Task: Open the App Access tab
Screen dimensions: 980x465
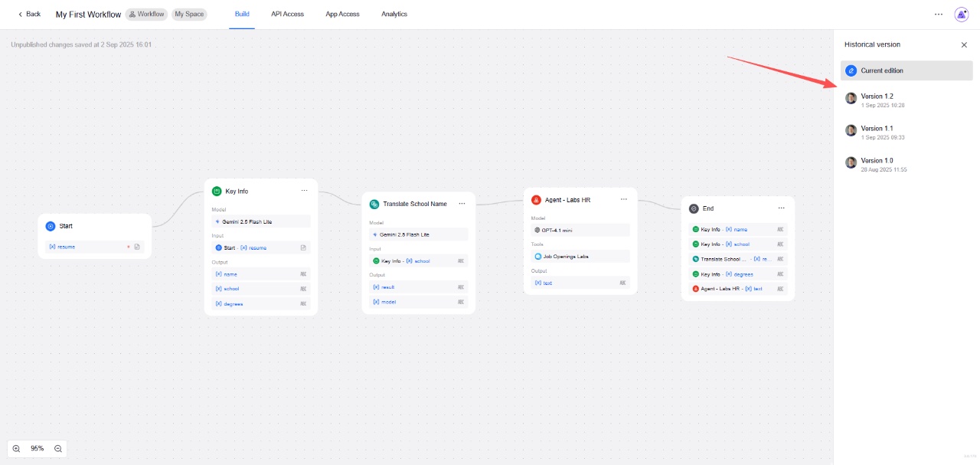Action: pyautogui.click(x=343, y=14)
